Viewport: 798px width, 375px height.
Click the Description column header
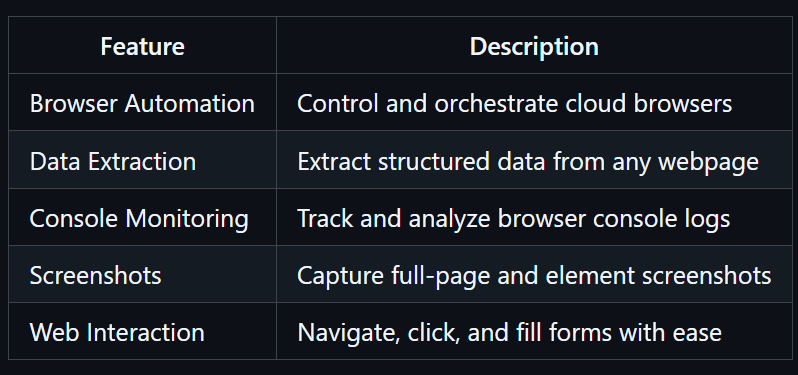pos(534,45)
